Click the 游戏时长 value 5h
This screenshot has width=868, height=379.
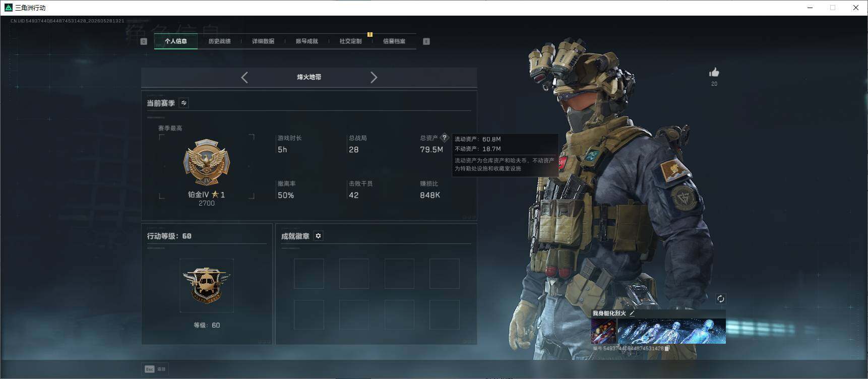coord(282,150)
